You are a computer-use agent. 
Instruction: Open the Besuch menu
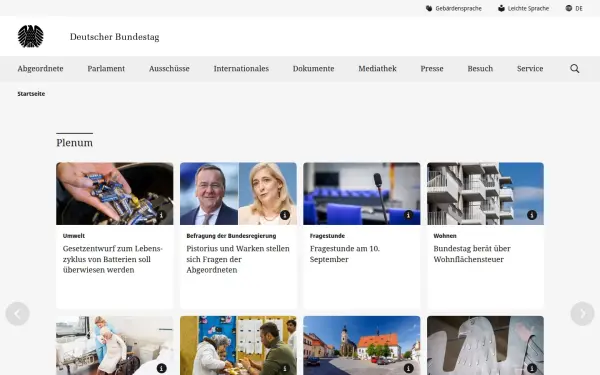(480, 68)
